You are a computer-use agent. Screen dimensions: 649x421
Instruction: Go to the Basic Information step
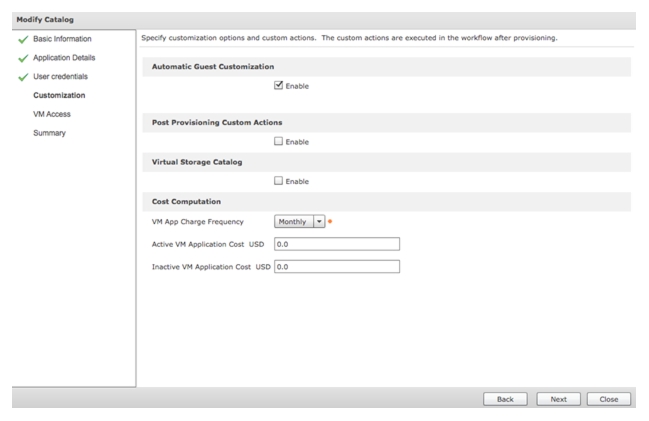(x=62, y=39)
